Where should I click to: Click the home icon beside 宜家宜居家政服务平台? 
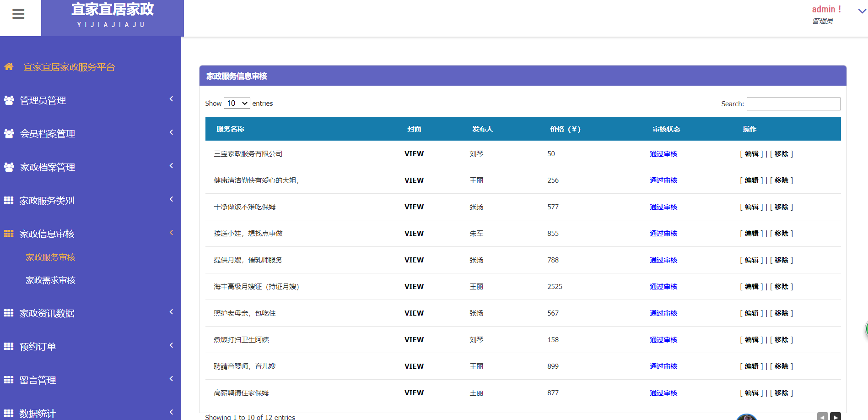pos(9,67)
